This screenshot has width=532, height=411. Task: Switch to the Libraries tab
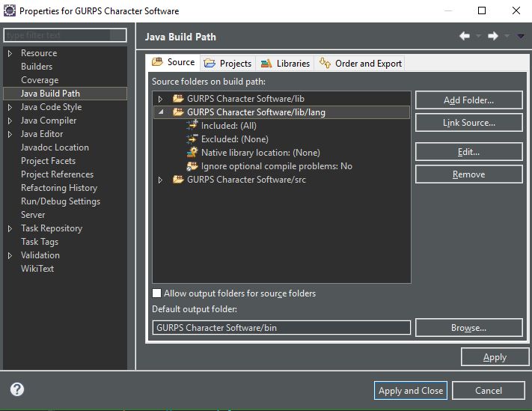285,64
